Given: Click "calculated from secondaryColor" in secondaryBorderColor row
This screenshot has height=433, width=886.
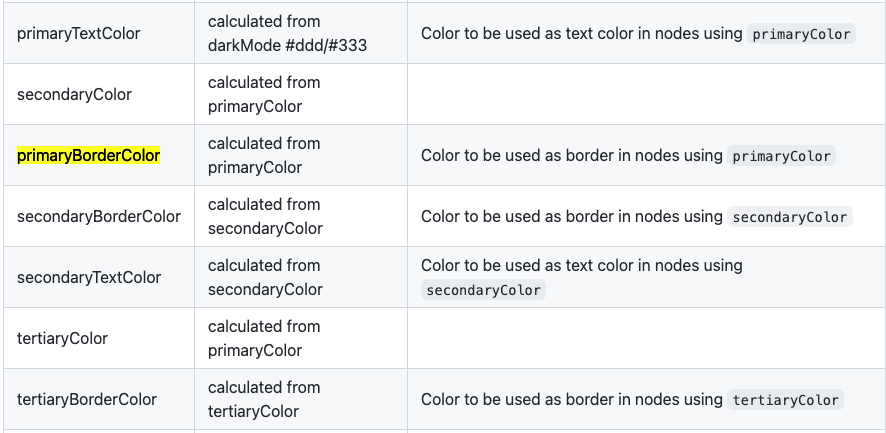Looking at the screenshot, I should tap(265, 216).
